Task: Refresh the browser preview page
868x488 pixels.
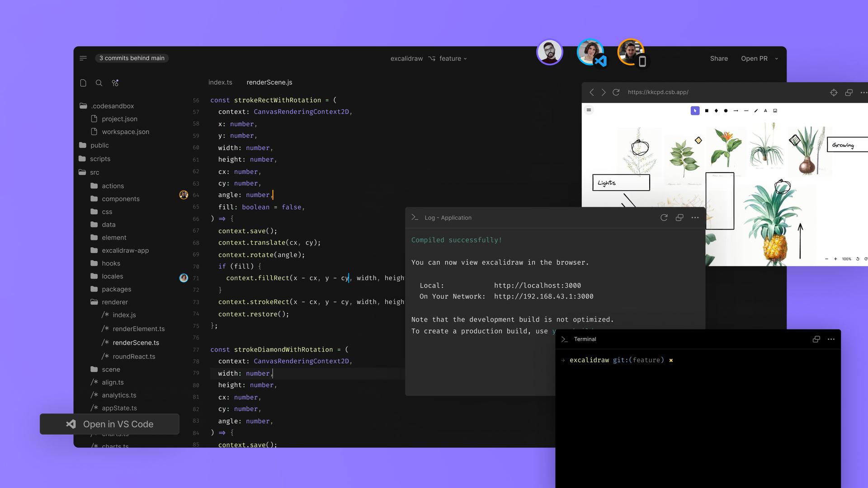Action: 616,92
